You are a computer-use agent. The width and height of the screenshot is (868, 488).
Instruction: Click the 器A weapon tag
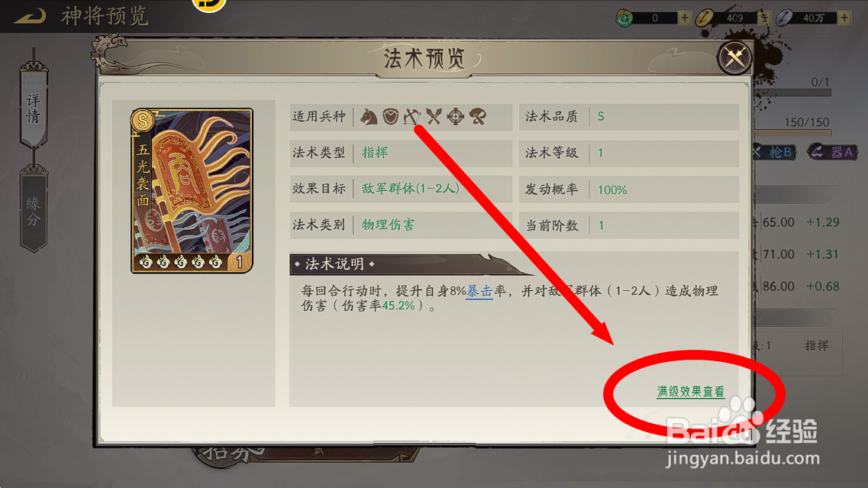[x=833, y=152]
